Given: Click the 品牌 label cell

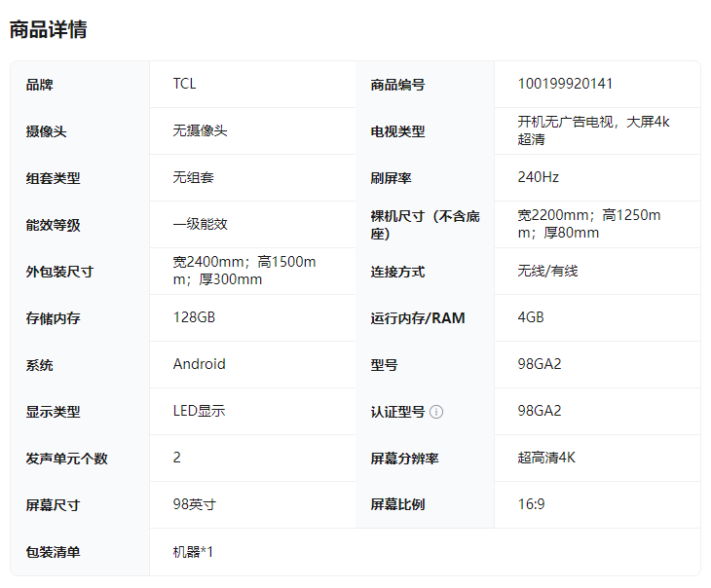Looking at the screenshot, I should coord(40,85).
